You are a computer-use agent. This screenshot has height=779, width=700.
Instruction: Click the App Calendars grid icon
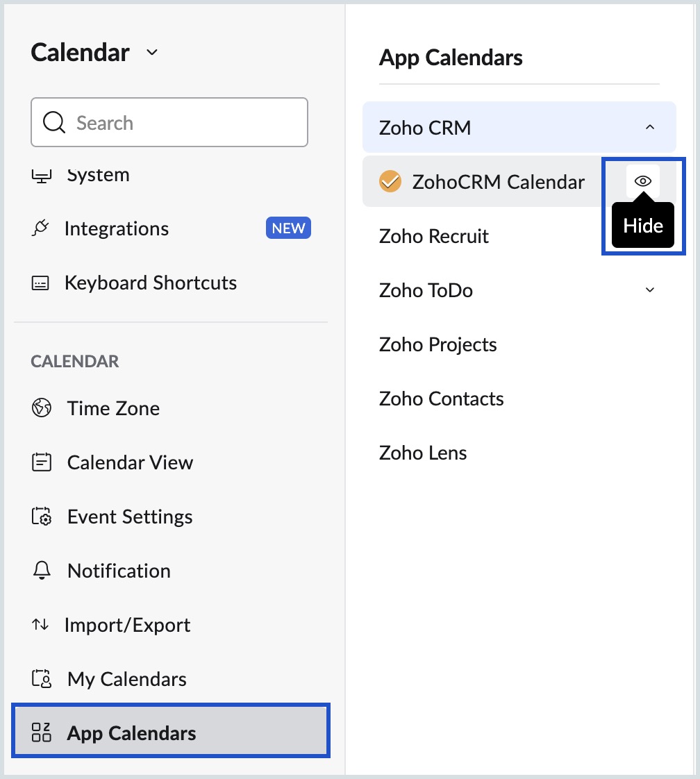point(42,732)
